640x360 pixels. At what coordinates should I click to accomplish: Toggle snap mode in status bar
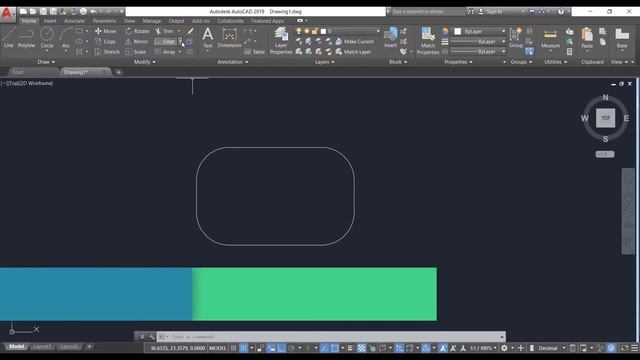[244, 348]
